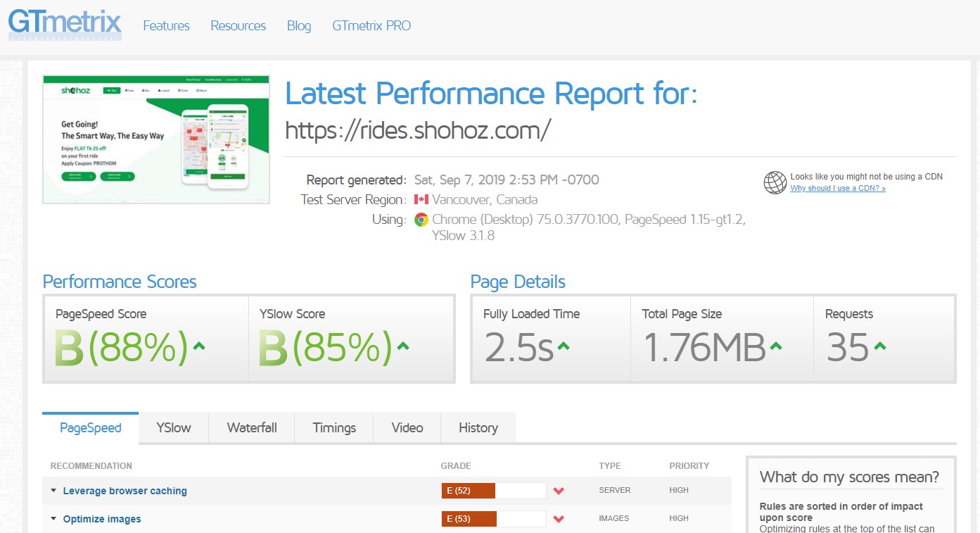
Task: Click the TYPE column header
Action: pos(609,466)
